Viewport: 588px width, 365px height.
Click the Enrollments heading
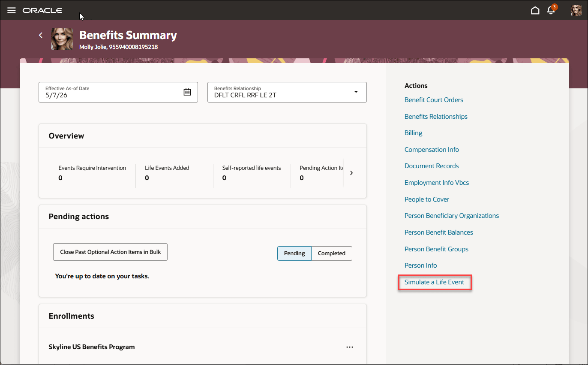[x=72, y=316]
